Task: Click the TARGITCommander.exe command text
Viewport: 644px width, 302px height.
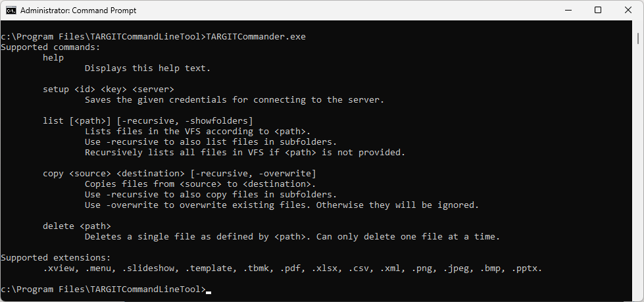Action: click(255, 37)
